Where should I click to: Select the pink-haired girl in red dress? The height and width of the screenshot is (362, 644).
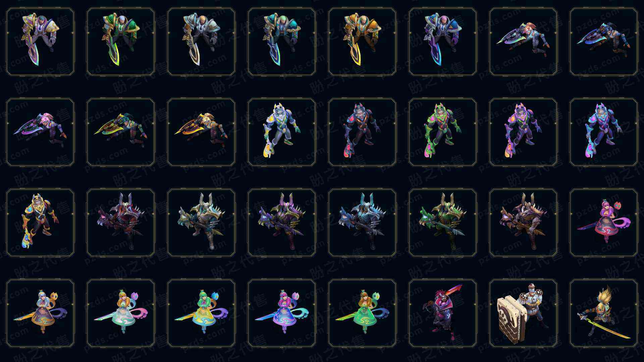point(604,223)
